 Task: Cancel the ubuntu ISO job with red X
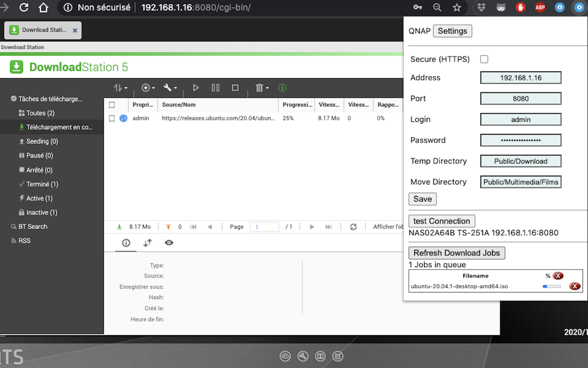[575, 286]
